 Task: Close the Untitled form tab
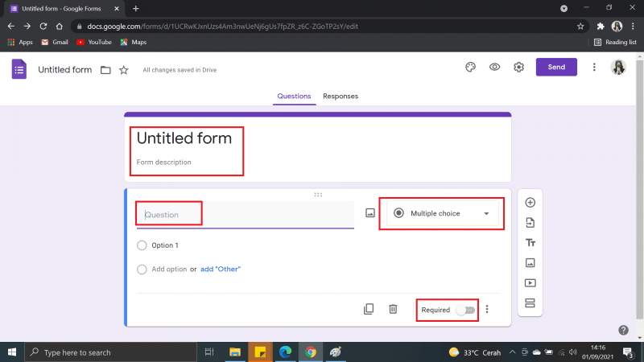pos(117,9)
